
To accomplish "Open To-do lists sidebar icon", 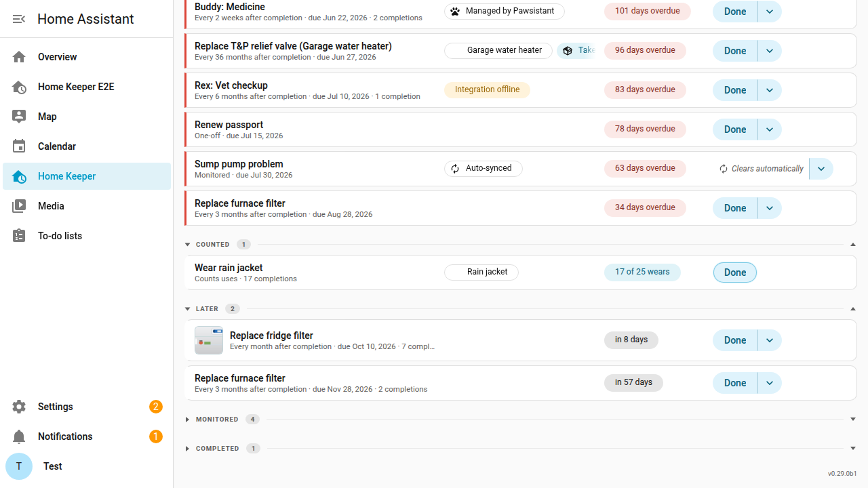I will pyautogui.click(x=19, y=236).
